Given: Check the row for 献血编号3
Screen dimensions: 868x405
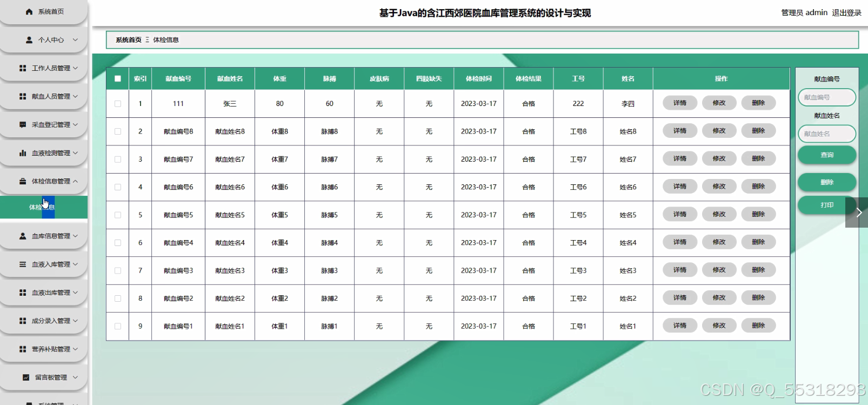Looking at the screenshot, I should 118,271.
